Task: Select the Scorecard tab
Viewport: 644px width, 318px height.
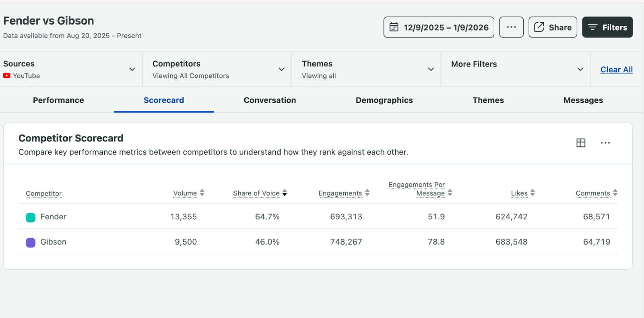Action: pyautogui.click(x=164, y=100)
